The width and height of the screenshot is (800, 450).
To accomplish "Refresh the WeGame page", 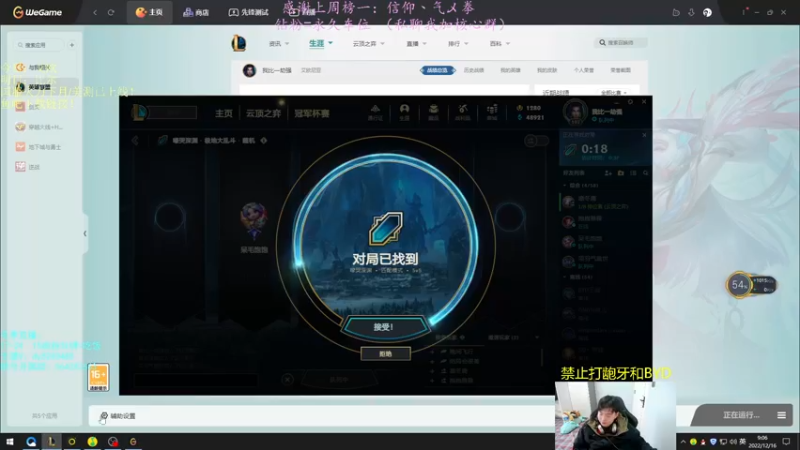I will [111, 12].
